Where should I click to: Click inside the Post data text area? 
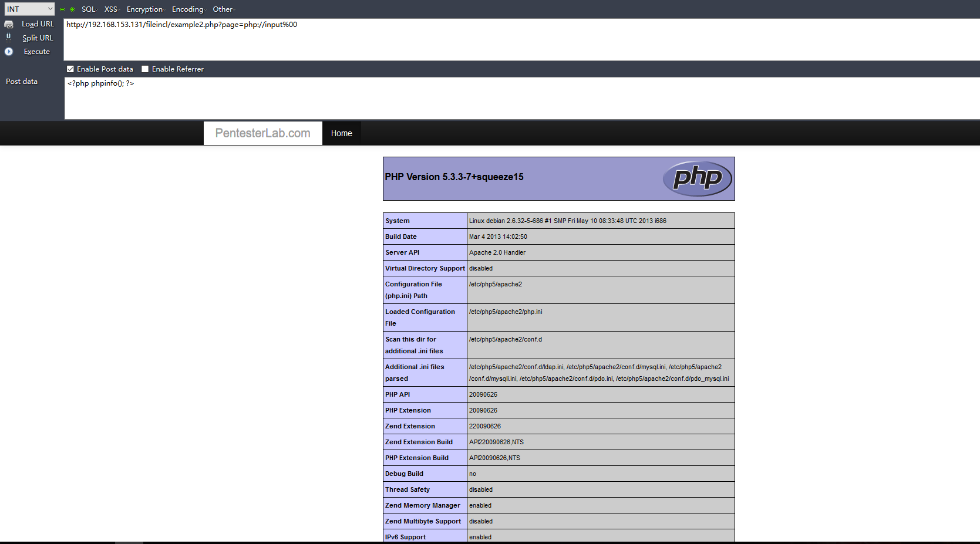point(521,98)
